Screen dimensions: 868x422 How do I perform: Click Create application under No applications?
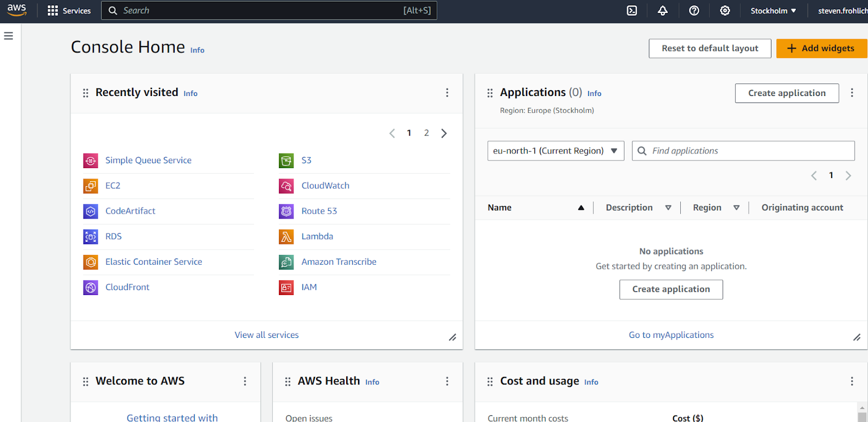671,290
